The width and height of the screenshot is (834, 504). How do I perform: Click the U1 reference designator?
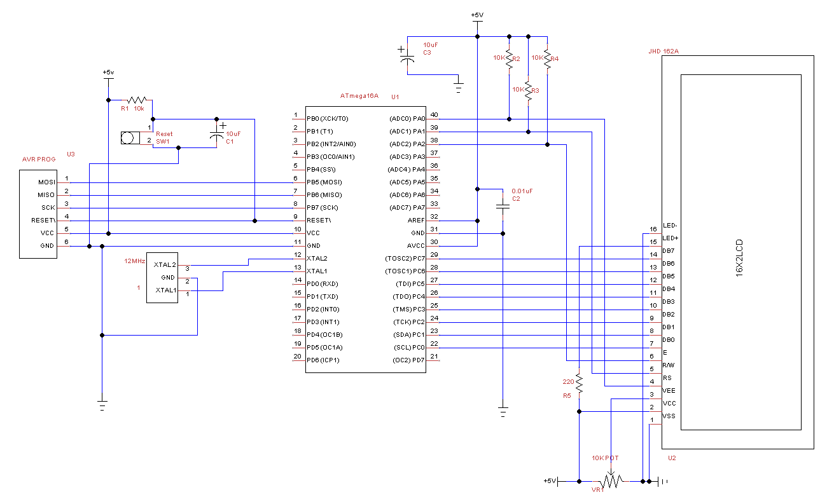coord(395,97)
